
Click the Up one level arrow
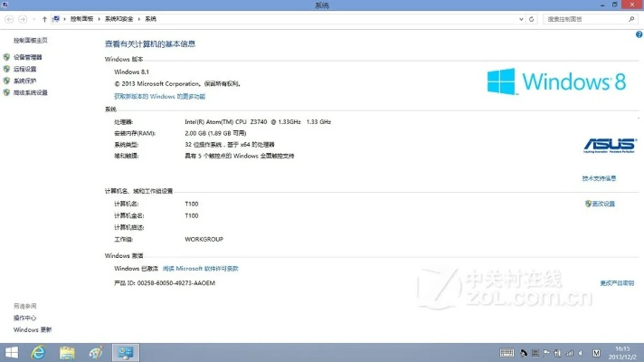pyautogui.click(x=44, y=18)
